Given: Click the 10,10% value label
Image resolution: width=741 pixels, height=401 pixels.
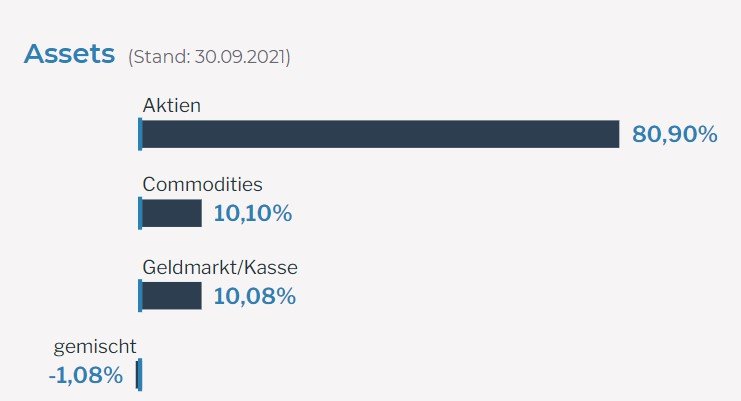Looking at the screenshot, I should [x=252, y=213].
